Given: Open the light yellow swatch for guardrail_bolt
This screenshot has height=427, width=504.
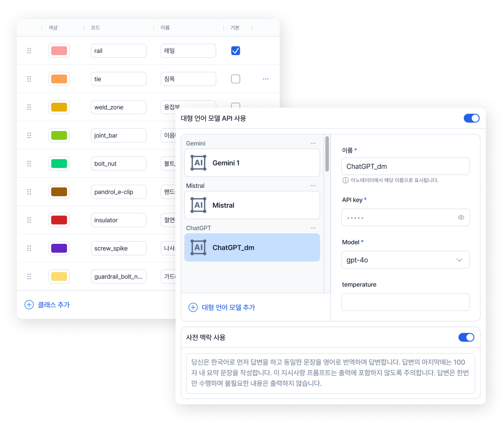Looking at the screenshot, I should [59, 276].
